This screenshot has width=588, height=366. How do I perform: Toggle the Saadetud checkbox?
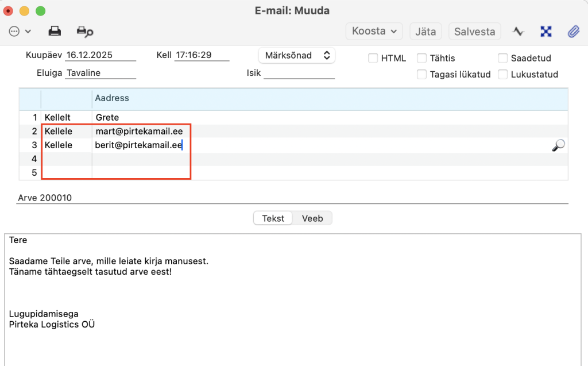[502, 58]
